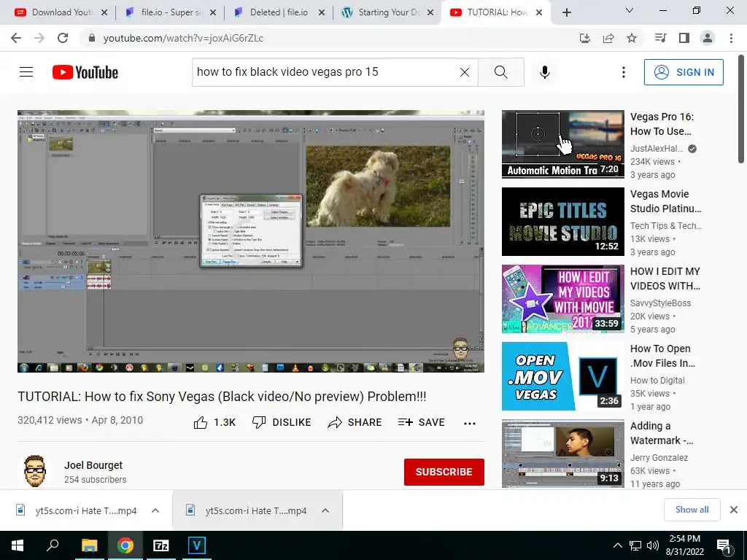The image size is (747, 560).
Task: Open volume control in system tray
Action: (653, 545)
